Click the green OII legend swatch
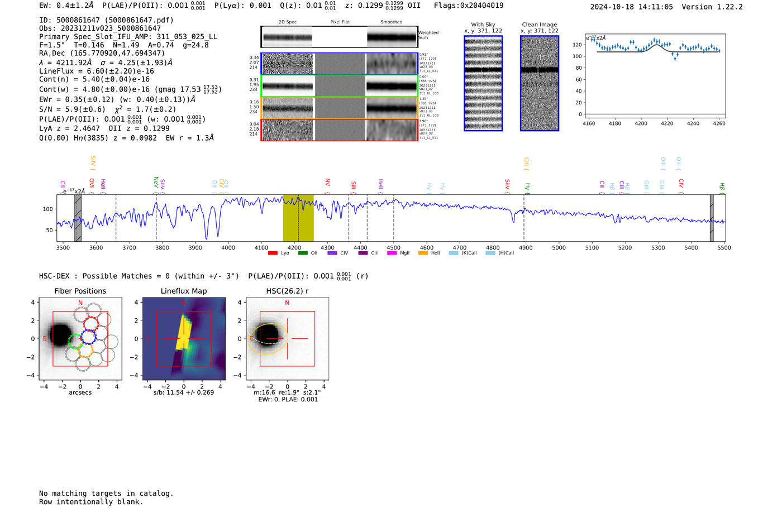This screenshot has width=782, height=532. (x=303, y=253)
